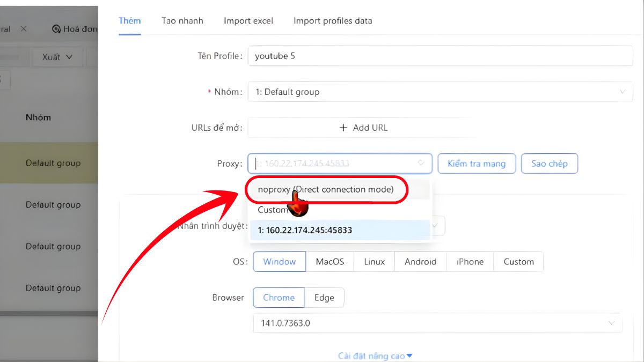The height and width of the screenshot is (362, 644).
Task: Open the Proxy dropdown arrow
Action: 421,164
